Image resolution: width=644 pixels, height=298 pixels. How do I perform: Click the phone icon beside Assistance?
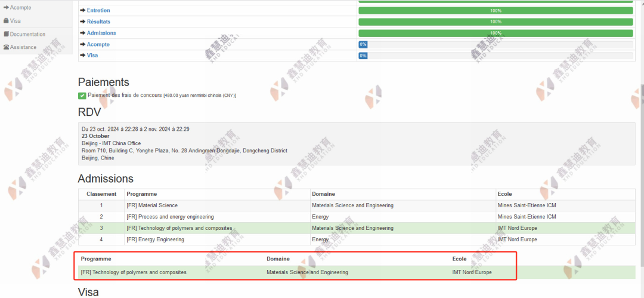point(6,47)
